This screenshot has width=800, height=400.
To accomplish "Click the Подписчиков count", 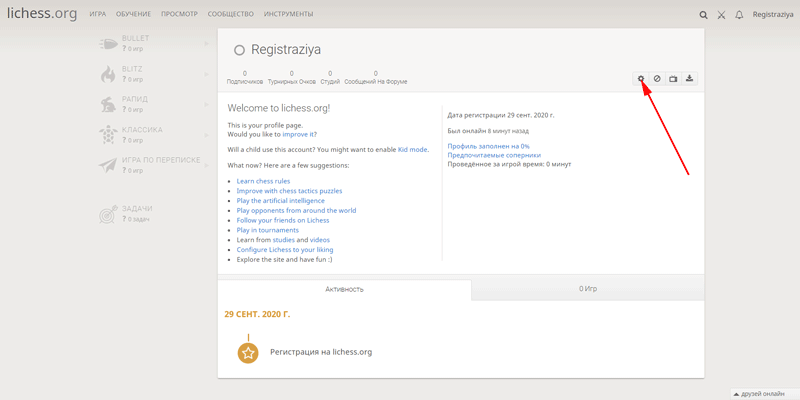I will pyautogui.click(x=245, y=78).
